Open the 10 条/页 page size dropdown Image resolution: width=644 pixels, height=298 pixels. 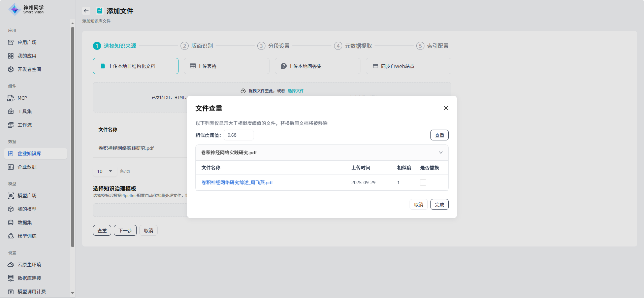[x=105, y=171]
